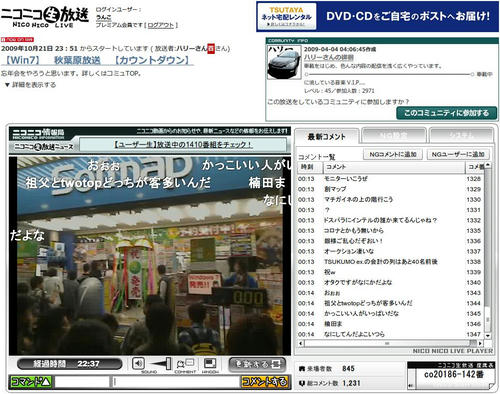This screenshot has height=394, width=500.
Task: Focus the command input field
Action: point(82,382)
